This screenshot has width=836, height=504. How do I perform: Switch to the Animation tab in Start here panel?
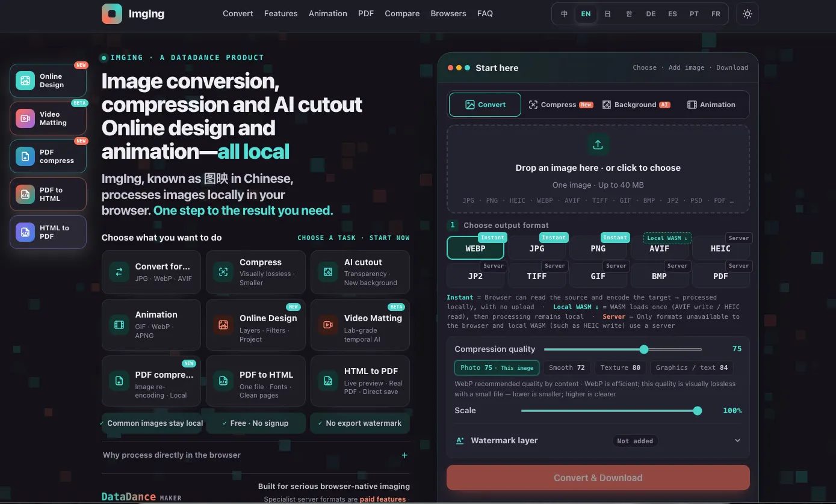[x=711, y=105]
